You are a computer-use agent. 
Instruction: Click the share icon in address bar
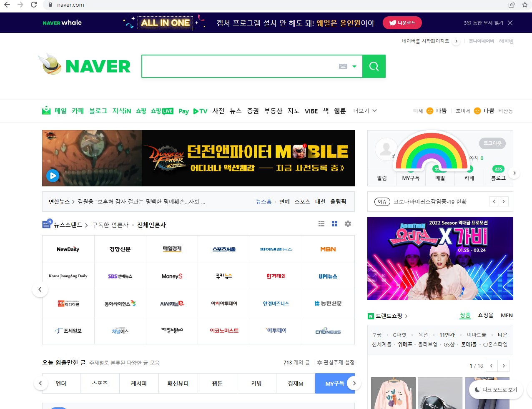click(512, 5)
